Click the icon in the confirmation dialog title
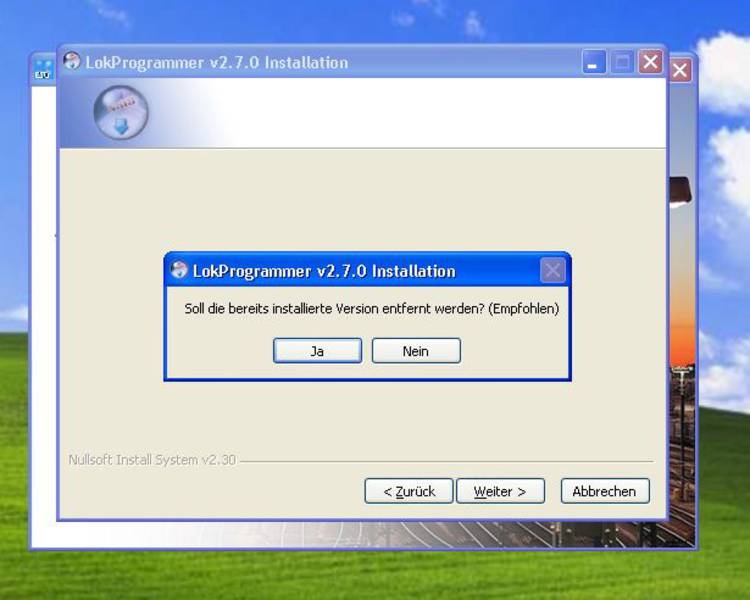Viewport: 750px width, 600px height. pyautogui.click(x=179, y=269)
